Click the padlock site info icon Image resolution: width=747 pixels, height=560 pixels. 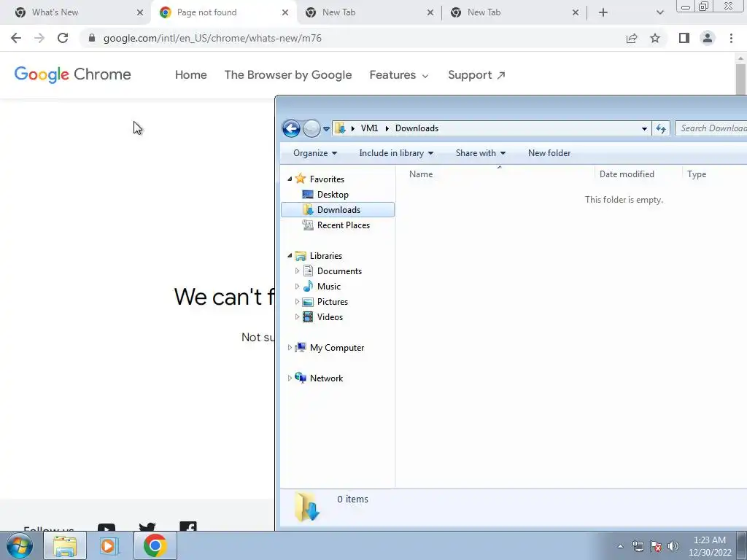pos(92,38)
